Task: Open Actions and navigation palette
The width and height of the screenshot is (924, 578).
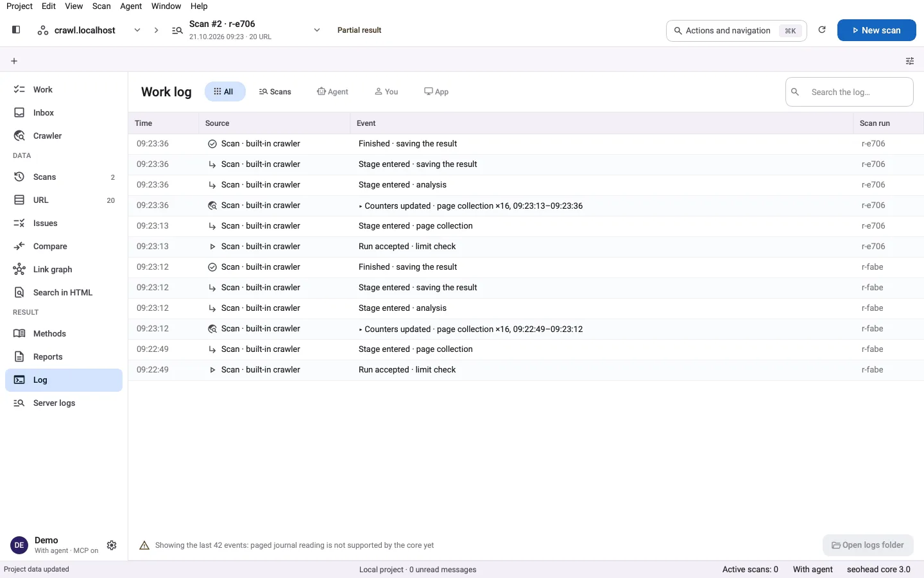Action: point(737,30)
